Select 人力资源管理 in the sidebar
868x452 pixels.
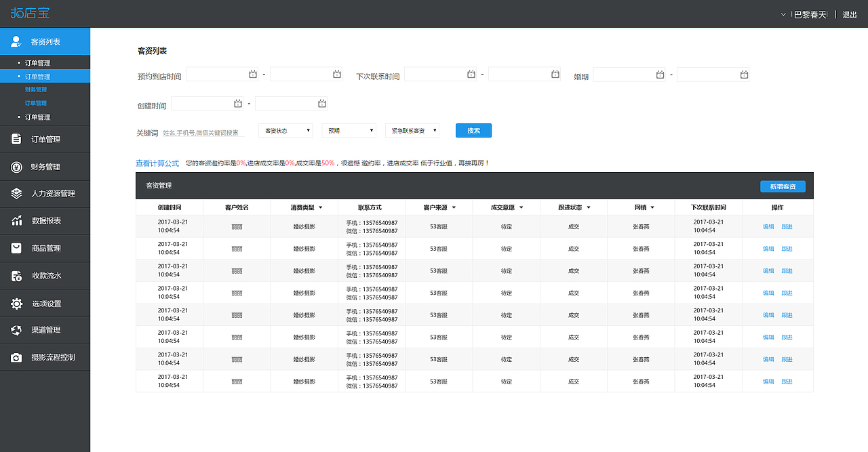[x=45, y=194]
